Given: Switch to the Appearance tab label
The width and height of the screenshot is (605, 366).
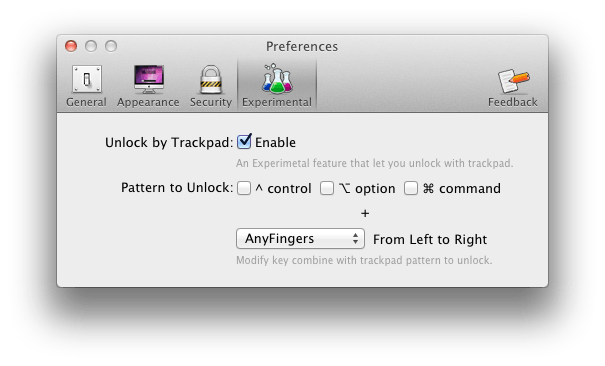Looking at the screenshot, I should [148, 102].
